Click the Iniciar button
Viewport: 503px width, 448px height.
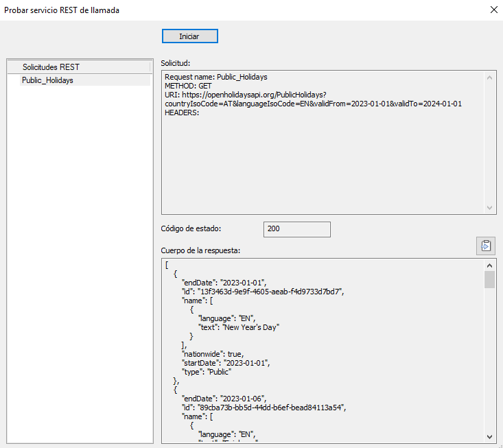coord(190,36)
